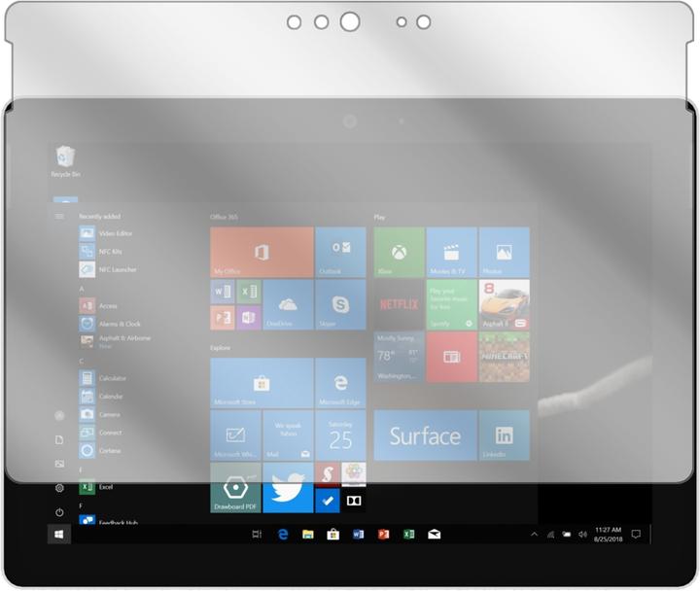The width and height of the screenshot is (700, 591).
Task: Click the Skype tile
Action: tap(340, 305)
